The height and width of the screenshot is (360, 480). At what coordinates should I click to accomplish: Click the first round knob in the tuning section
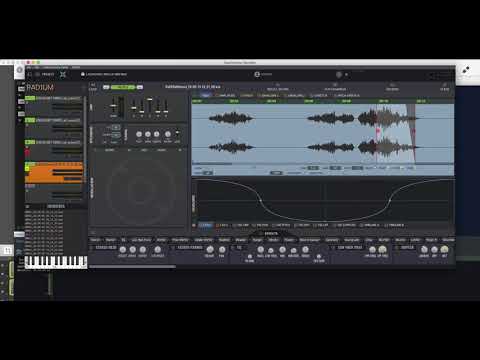[139, 134]
